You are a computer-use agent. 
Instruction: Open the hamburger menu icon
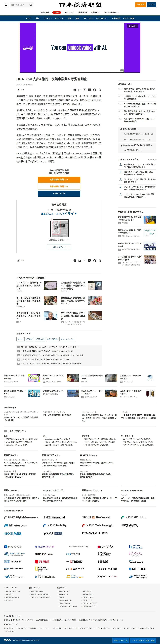pos(6,5)
